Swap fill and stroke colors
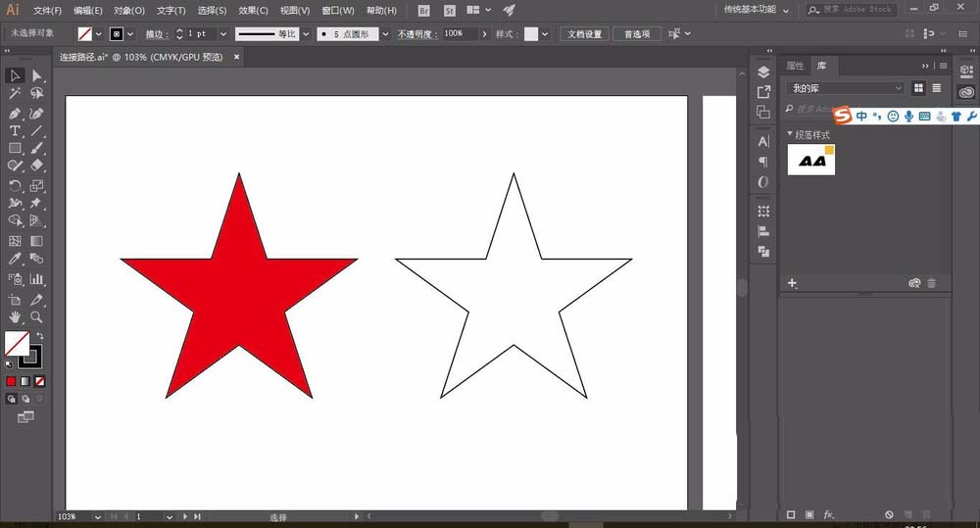This screenshot has height=528, width=980. click(x=40, y=336)
